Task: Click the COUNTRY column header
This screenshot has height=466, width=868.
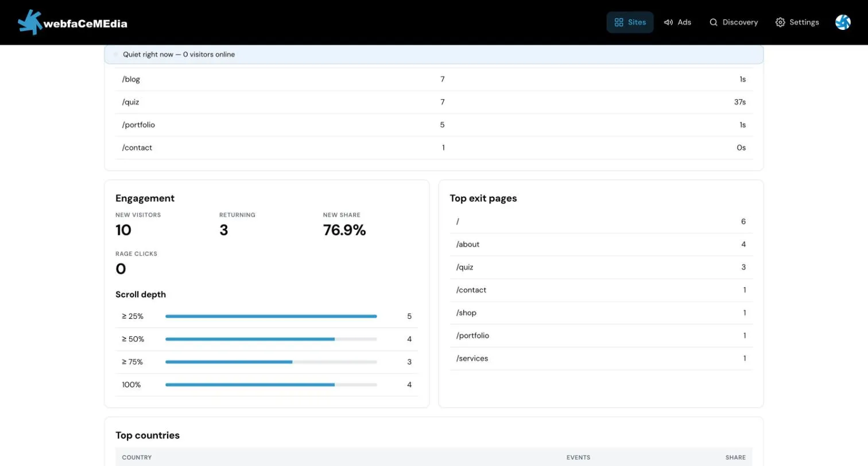Action: point(137,457)
